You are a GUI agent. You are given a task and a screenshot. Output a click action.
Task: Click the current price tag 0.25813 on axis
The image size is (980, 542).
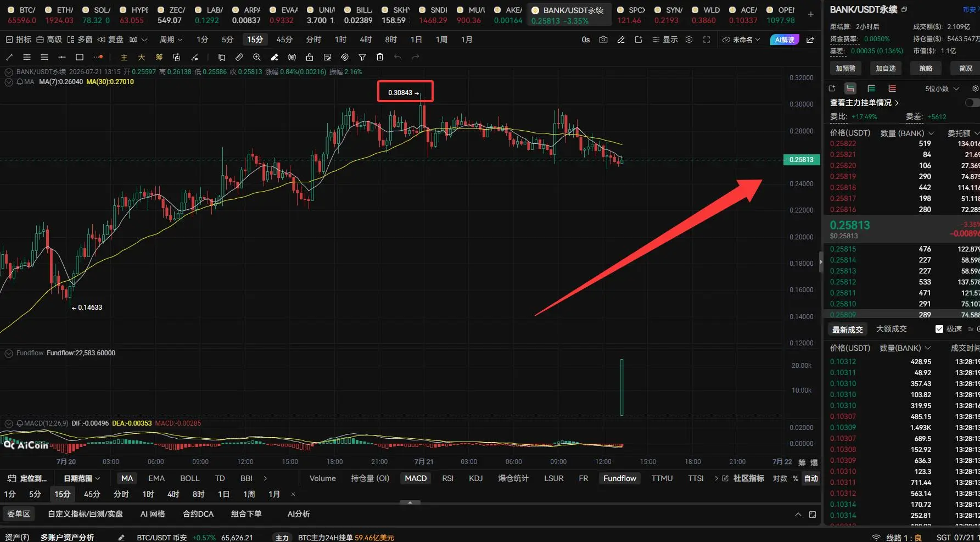(x=801, y=160)
